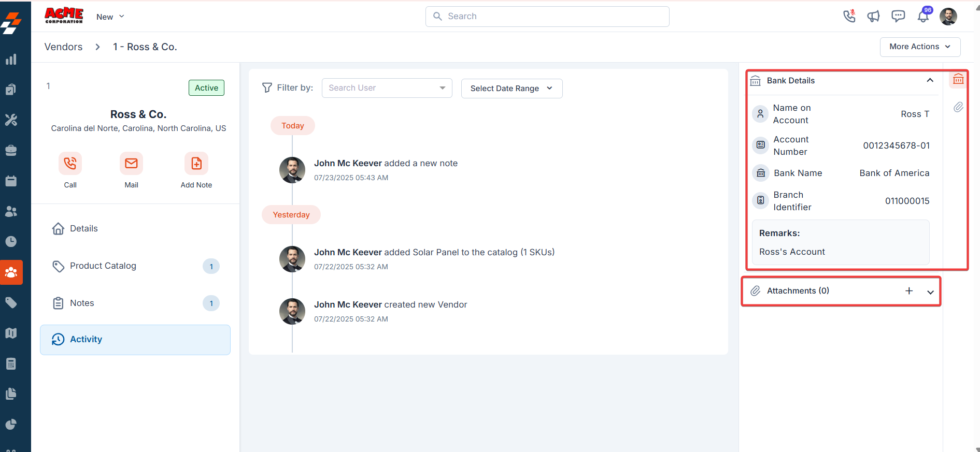The height and width of the screenshot is (452, 980).
Task: Click the avatar on the new note activity
Action: (x=292, y=170)
